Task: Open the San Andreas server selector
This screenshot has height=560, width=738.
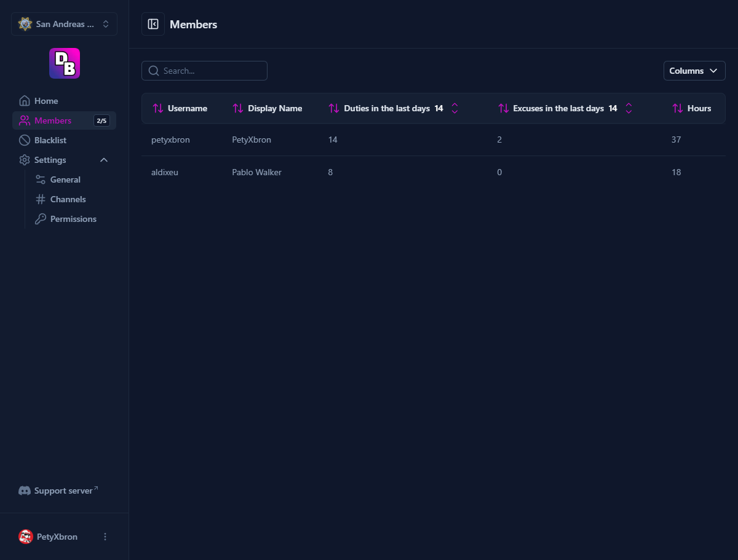Action: pos(64,24)
